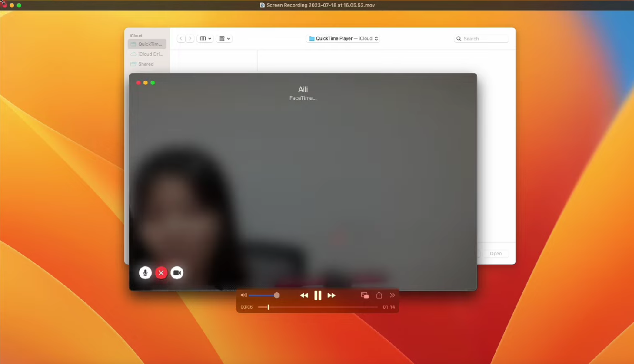Select Shared in the sidebar
634x364 pixels.
pyautogui.click(x=147, y=64)
